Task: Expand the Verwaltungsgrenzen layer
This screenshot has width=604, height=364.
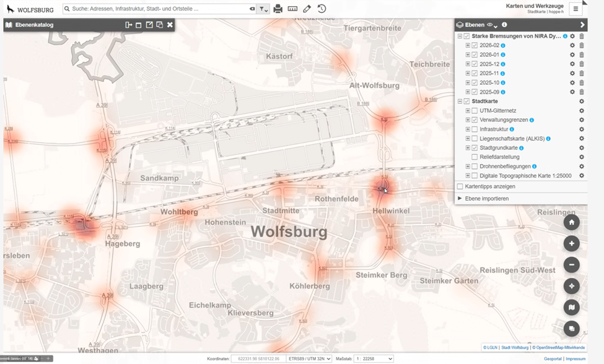Action: 468,120
